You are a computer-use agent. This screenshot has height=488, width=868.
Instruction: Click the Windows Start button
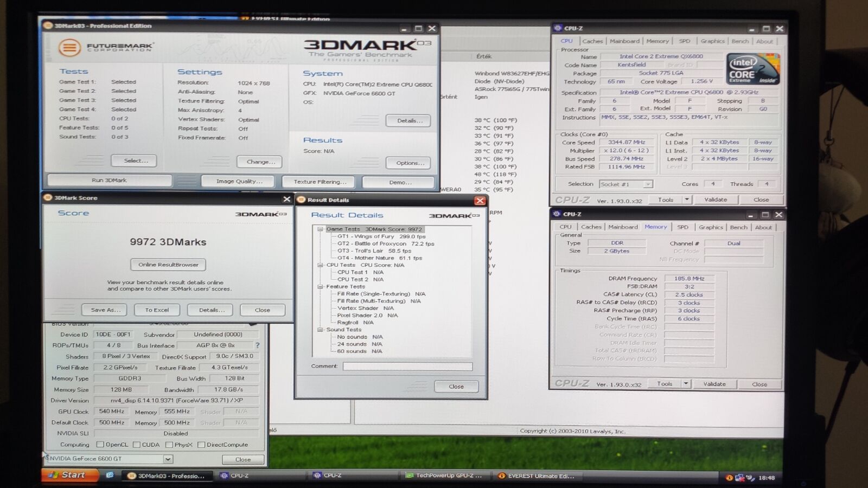pos(70,475)
